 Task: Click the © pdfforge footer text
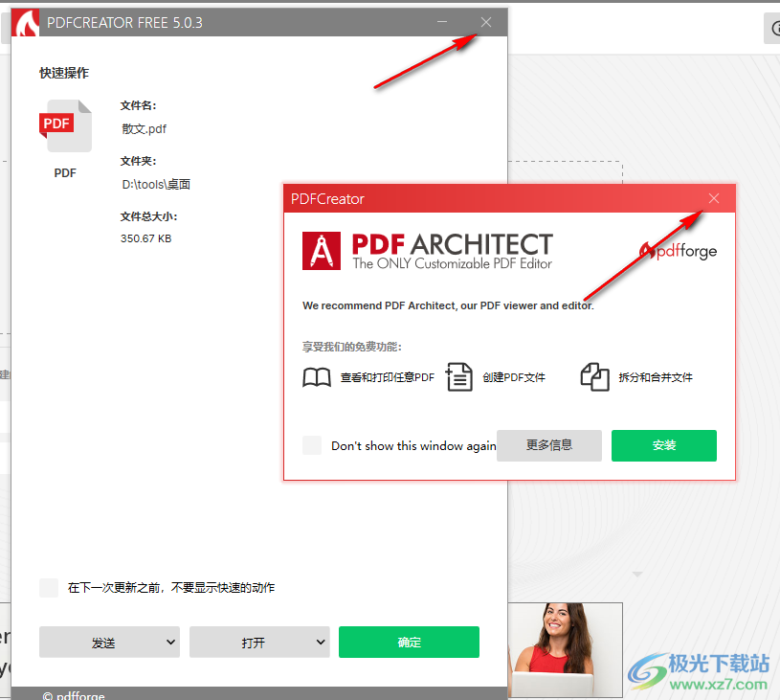coord(74,695)
